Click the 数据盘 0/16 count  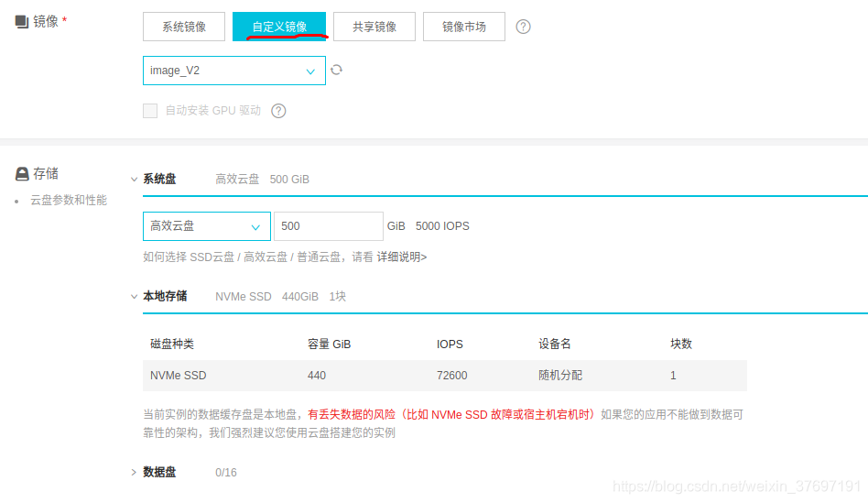click(226, 473)
